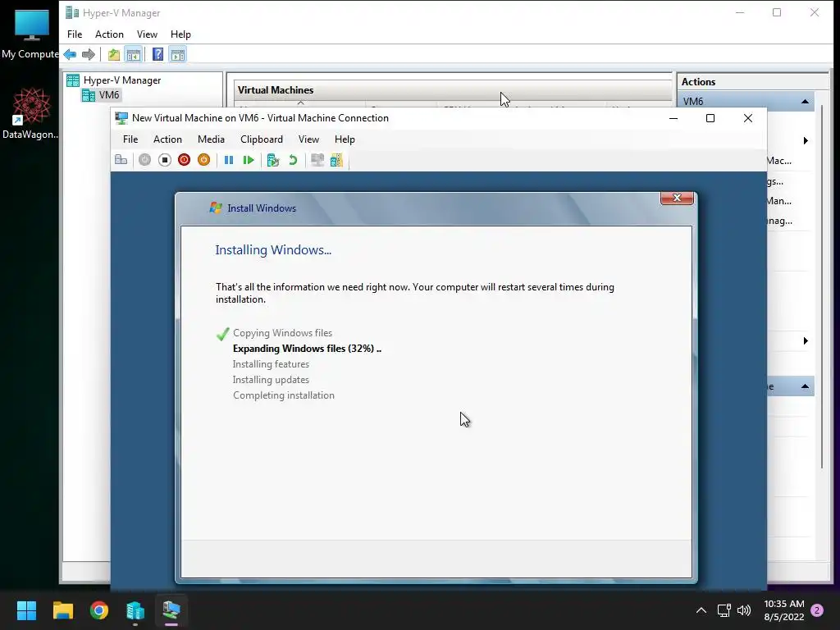Open View menu in VM Connection window
Screen dimensions: 840x630
[x=308, y=139]
